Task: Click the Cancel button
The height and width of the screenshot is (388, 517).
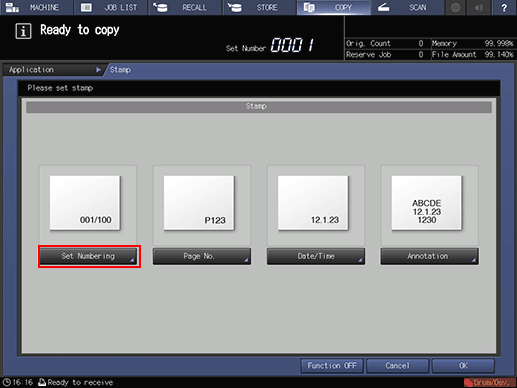Action: click(x=397, y=366)
